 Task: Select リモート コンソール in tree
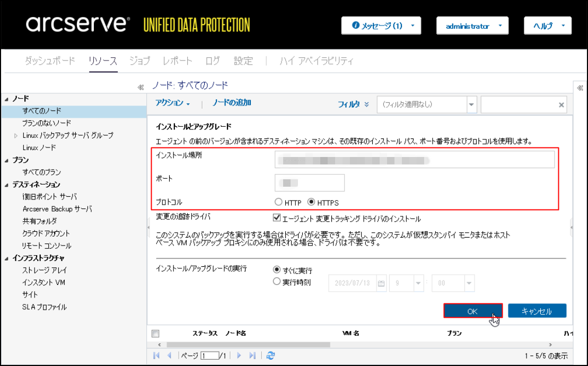pyautogui.click(x=47, y=246)
